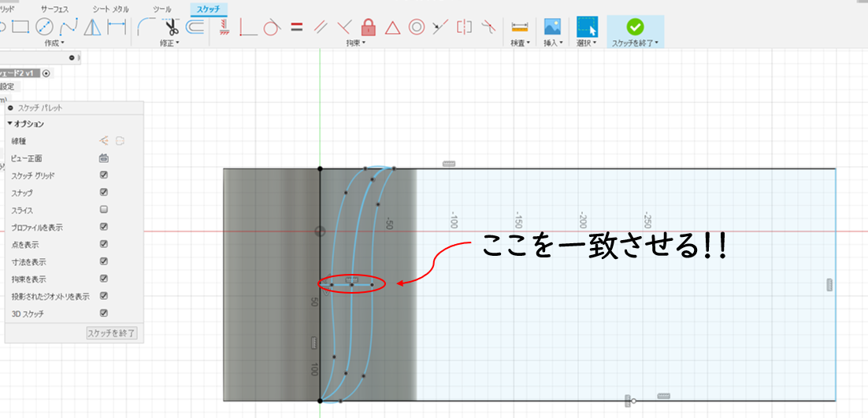This screenshot has height=418, width=868.
Task: Collapse the スケッチ パレット panel
Action: click(x=10, y=109)
